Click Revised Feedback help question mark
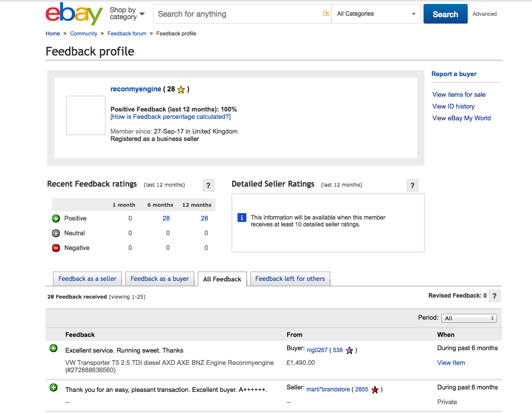Viewport: 532px width, 413px height. [494, 296]
